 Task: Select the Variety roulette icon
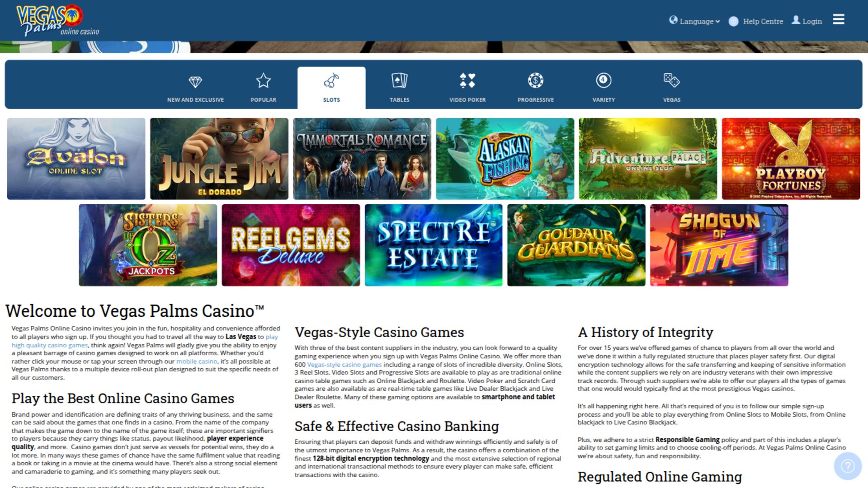(x=604, y=80)
